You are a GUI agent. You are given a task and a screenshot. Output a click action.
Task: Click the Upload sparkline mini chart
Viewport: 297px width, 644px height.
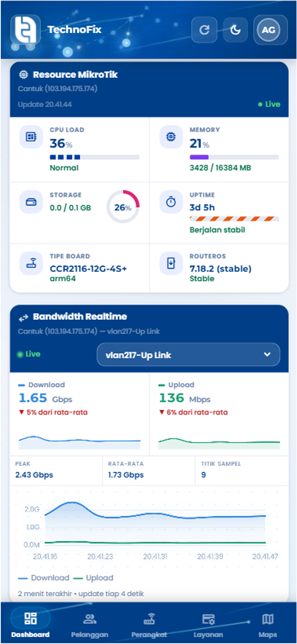(219, 443)
